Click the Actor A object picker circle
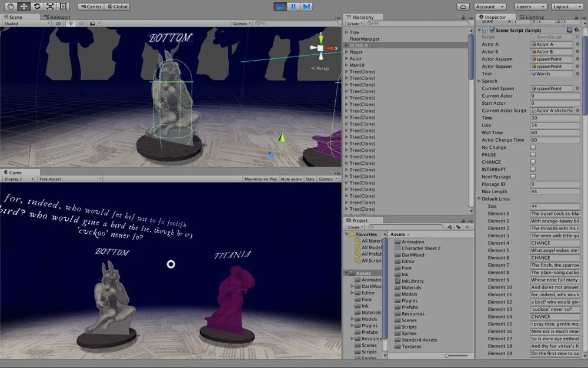Image resolution: width=588 pixels, height=368 pixels. [x=577, y=44]
